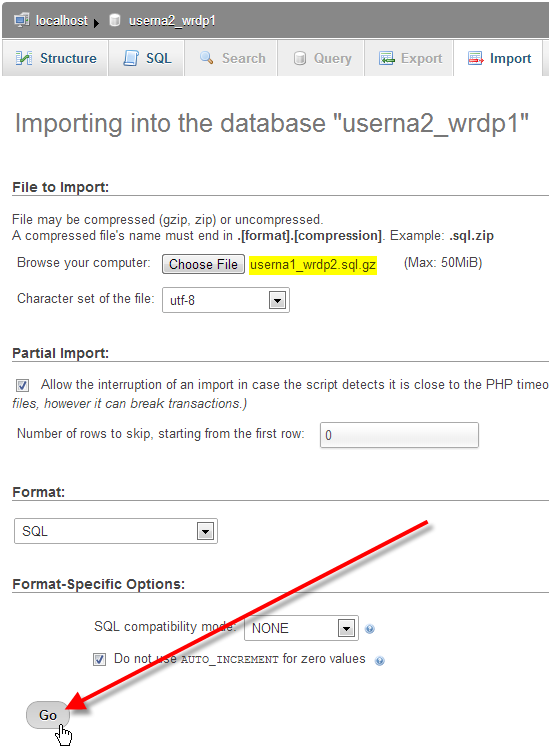Click the 'Browse your computer:' label
The width and height of the screenshot is (549, 756).
click(83, 263)
